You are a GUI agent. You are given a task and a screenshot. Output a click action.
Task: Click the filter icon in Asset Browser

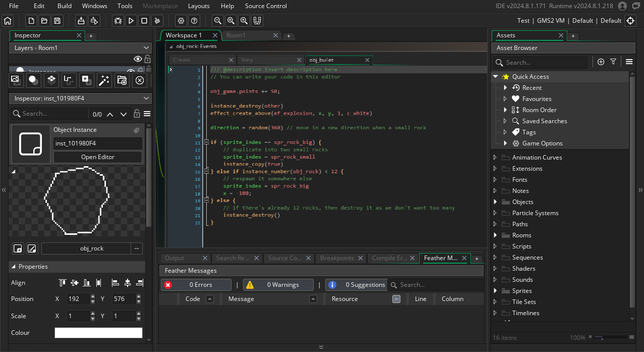[x=613, y=62]
